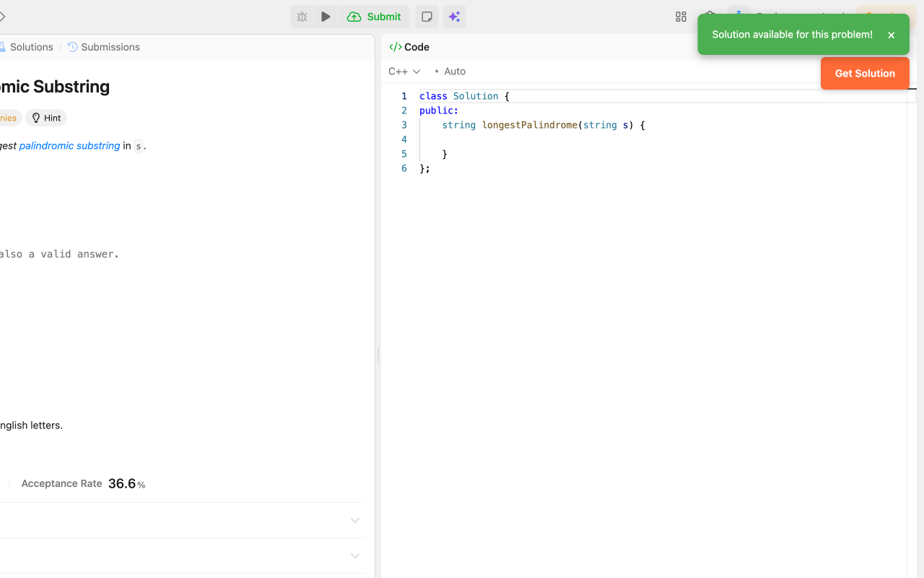Open the layout grid icon

681,17
